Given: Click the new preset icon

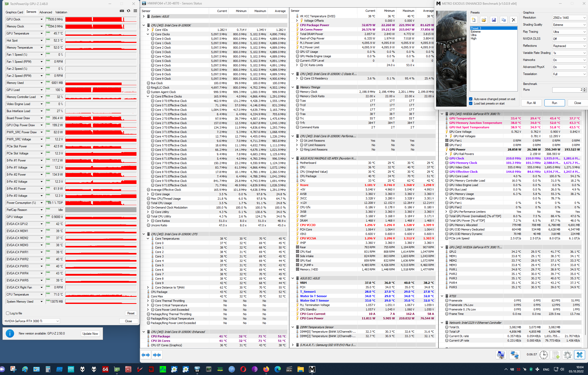Looking at the screenshot, I should [x=474, y=20].
